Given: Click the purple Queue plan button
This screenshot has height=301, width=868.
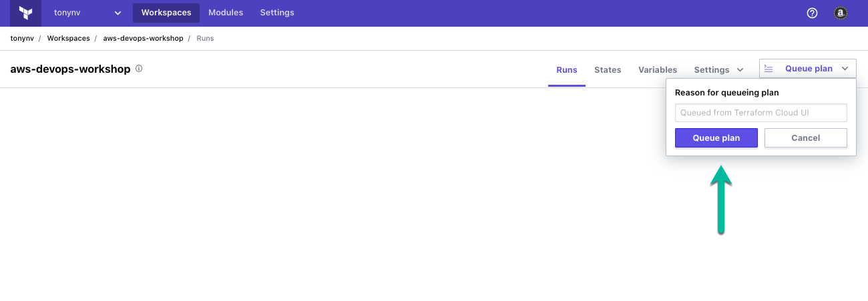Looking at the screenshot, I should [716, 137].
